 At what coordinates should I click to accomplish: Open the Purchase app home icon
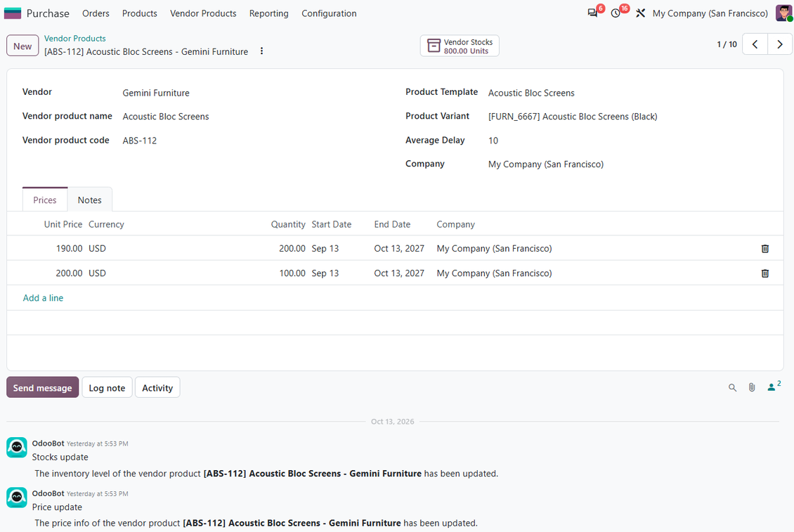(13, 13)
